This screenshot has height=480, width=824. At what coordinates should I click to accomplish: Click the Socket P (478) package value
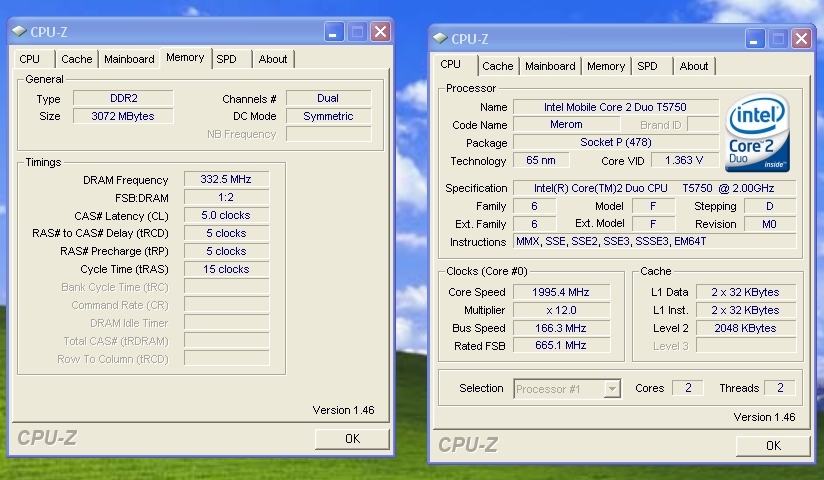(616, 142)
